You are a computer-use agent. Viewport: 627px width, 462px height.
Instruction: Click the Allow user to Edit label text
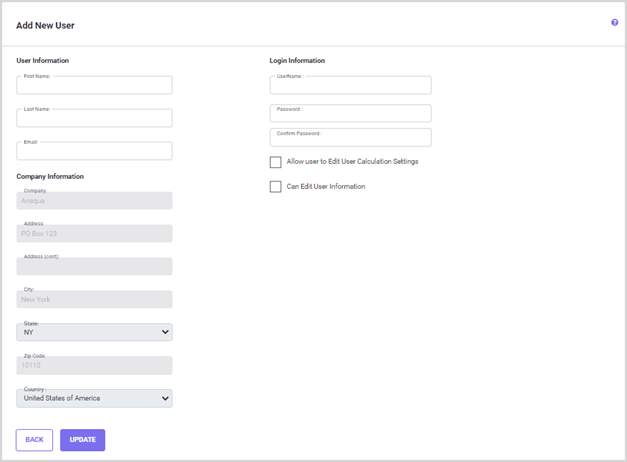pos(352,162)
